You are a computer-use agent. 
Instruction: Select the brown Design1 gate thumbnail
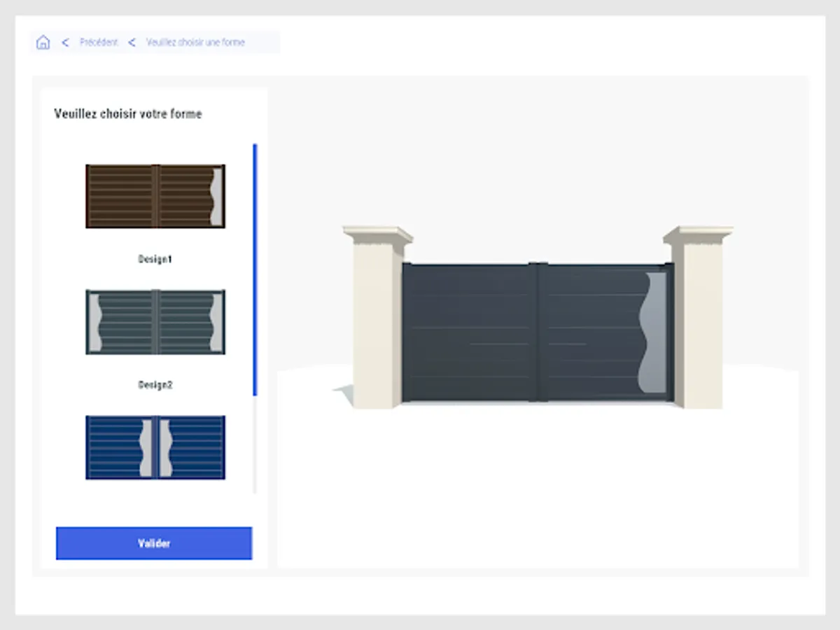155,196
